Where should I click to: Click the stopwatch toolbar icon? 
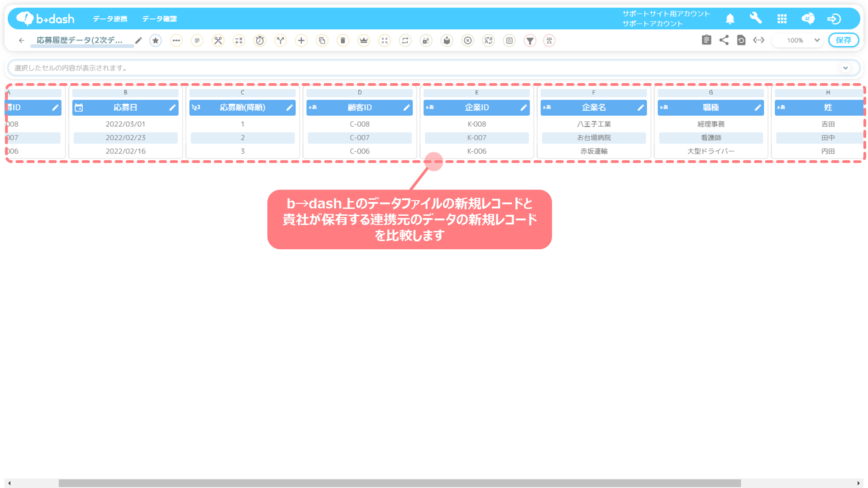pyautogui.click(x=260, y=40)
